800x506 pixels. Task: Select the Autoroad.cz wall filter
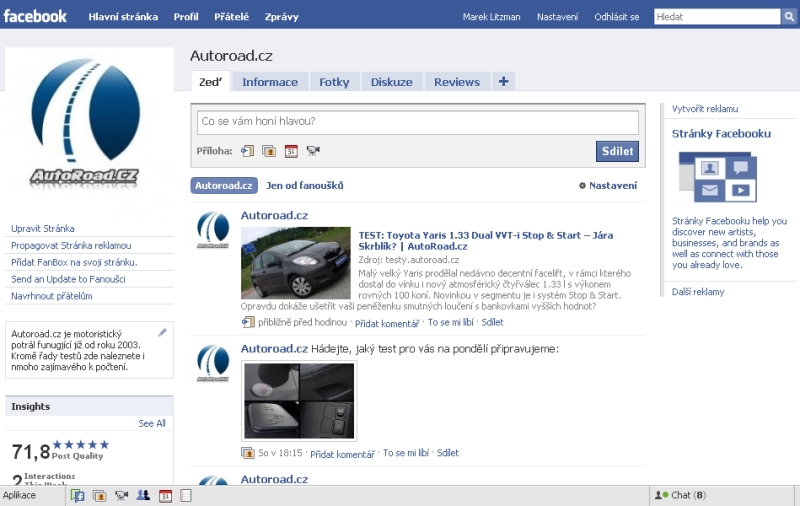point(224,186)
